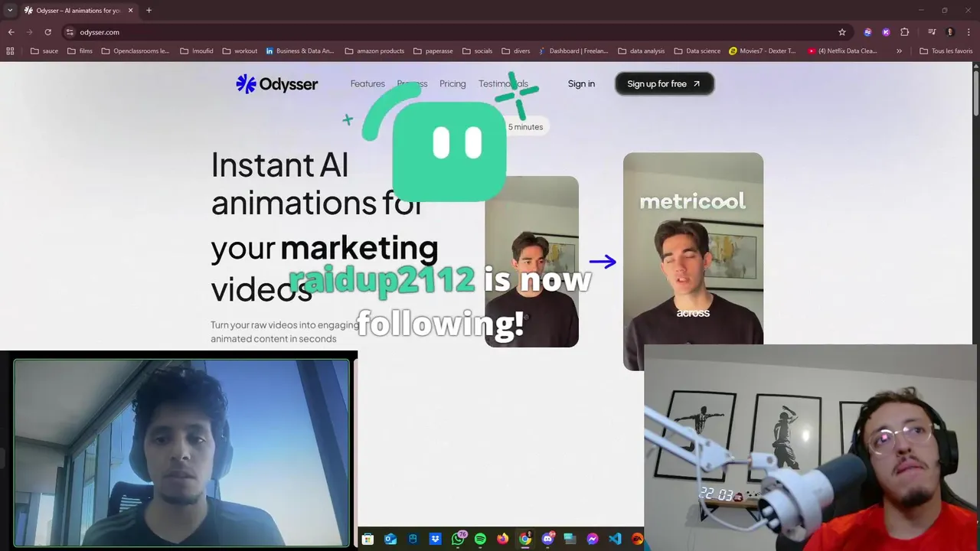The width and height of the screenshot is (980, 551).
Task: Open Chrome's three-dot menu
Action: pyautogui.click(x=968, y=32)
